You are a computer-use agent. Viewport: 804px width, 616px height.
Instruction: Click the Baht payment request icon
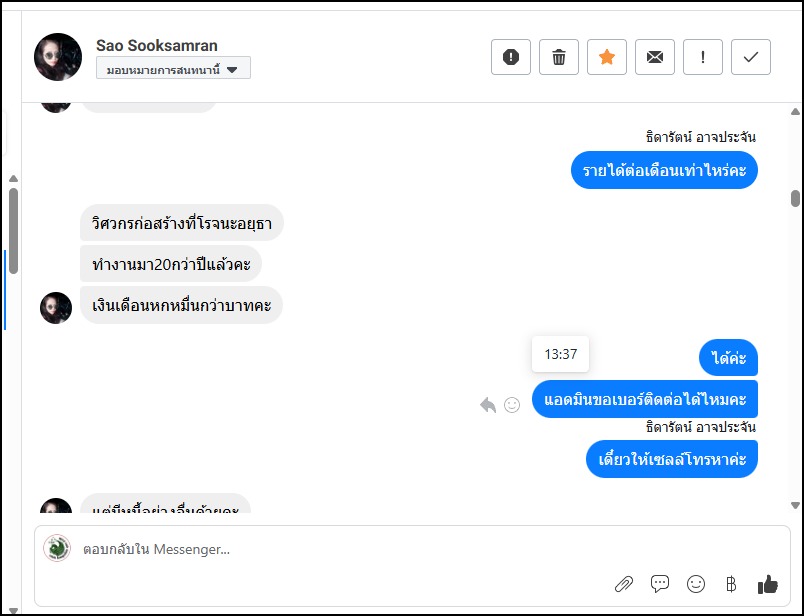(x=730, y=584)
